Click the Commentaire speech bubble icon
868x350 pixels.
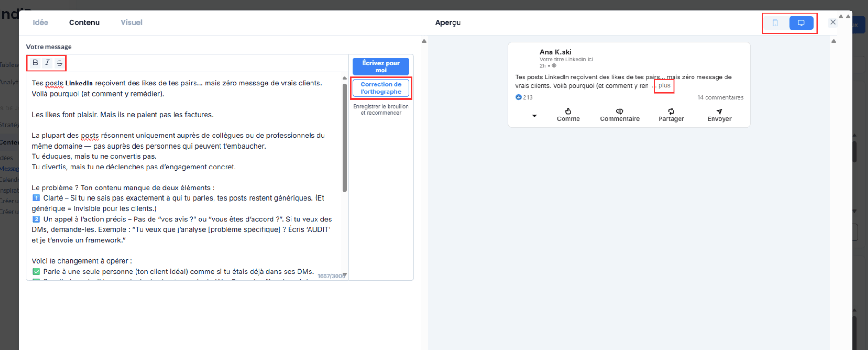pyautogui.click(x=620, y=111)
